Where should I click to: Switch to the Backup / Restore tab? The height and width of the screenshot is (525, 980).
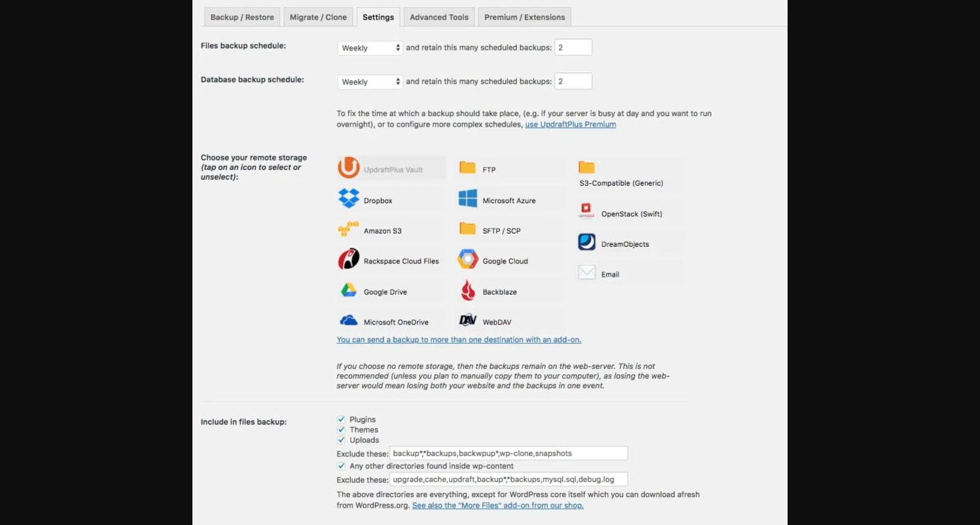(x=242, y=17)
